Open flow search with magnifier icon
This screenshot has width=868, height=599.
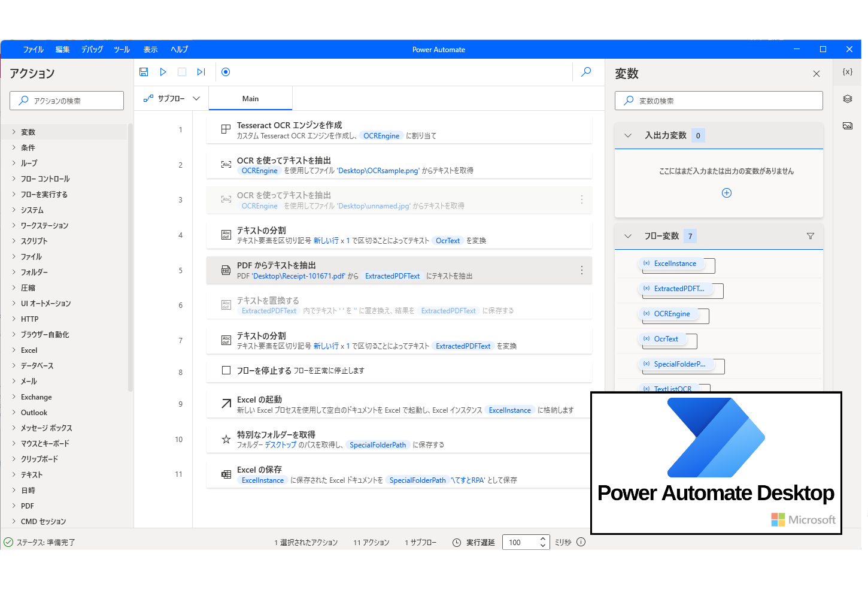[587, 72]
